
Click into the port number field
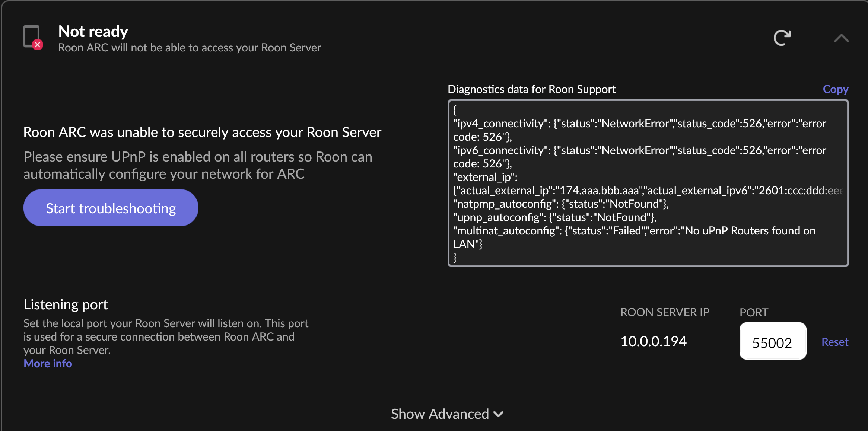coord(772,341)
